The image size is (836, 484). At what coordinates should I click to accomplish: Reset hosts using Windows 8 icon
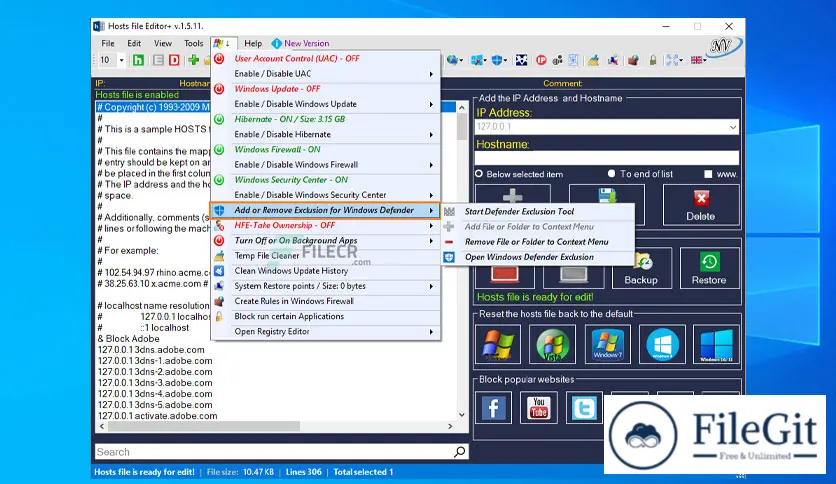click(x=662, y=344)
